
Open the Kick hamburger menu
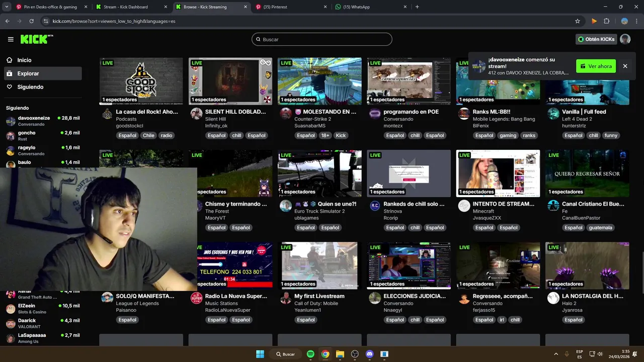point(11,39)
